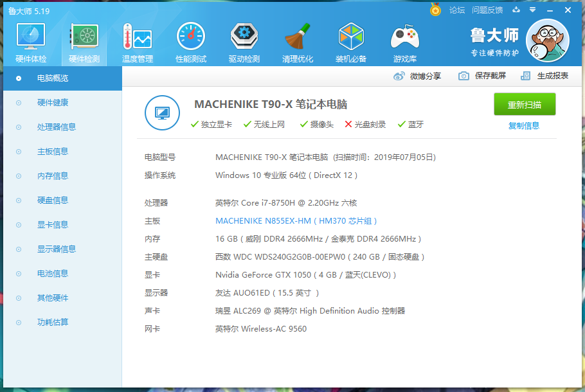Select 处理器信息 in the sidebar
The width and height of the screenshot is (585, 392).
click(63, 127)
